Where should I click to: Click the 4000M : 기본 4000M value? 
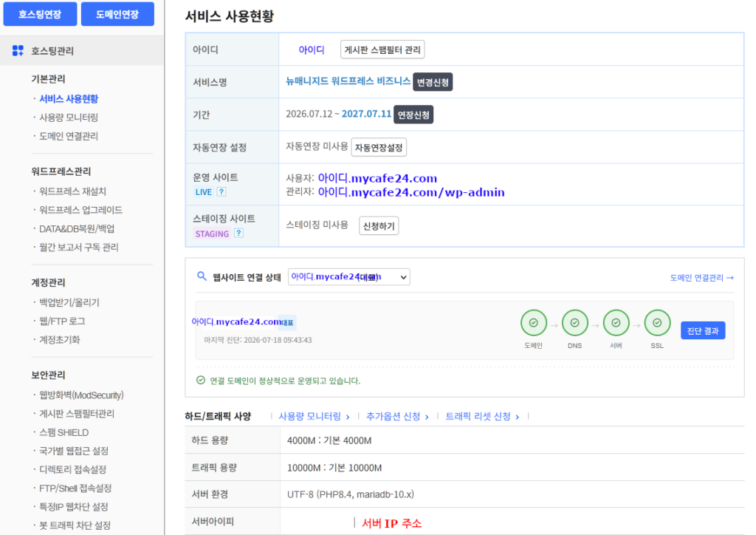(329, 440)
